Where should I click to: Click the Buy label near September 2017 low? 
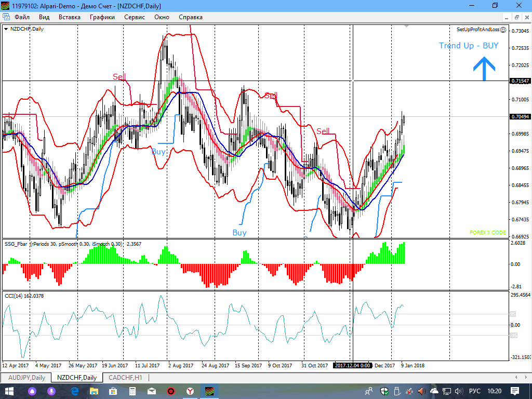(x=240, y=232)
